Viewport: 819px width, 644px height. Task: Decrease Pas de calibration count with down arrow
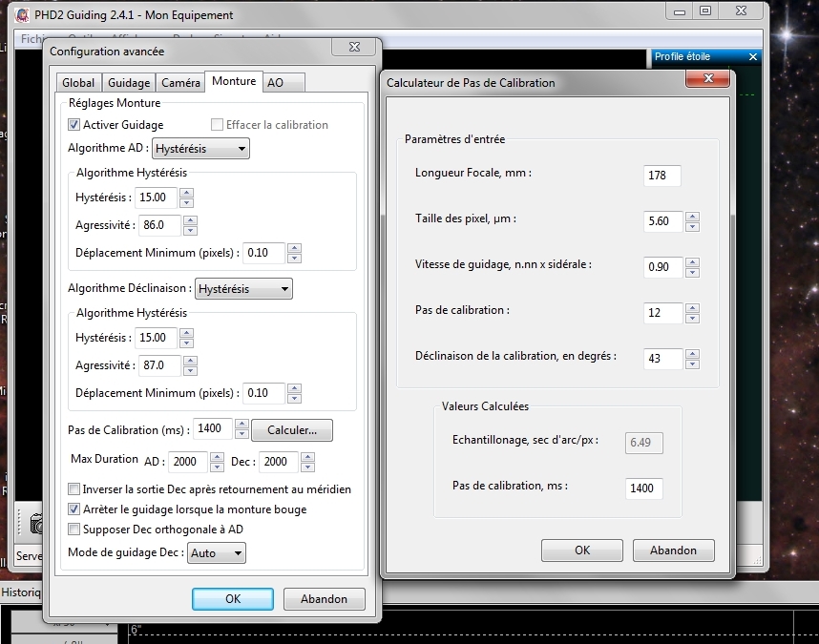pos(692,319)
